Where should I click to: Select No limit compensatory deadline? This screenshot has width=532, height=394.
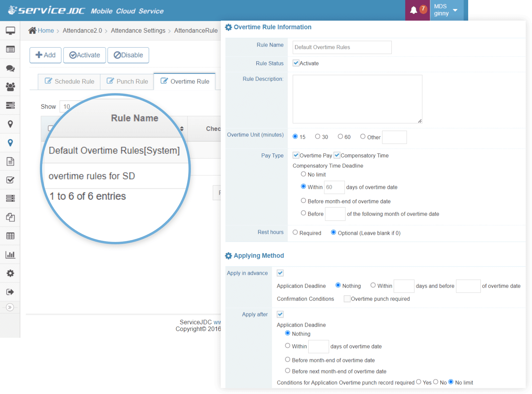point(303,174)
